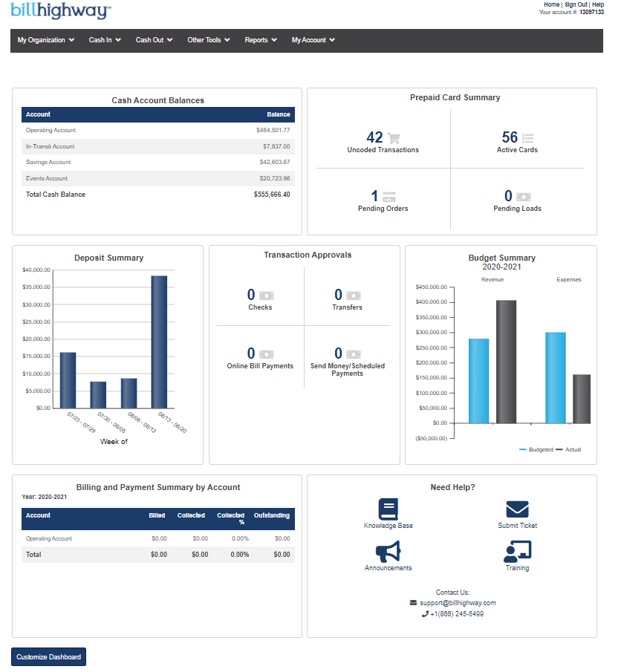Open the My Organization menu

pos(45,40)
